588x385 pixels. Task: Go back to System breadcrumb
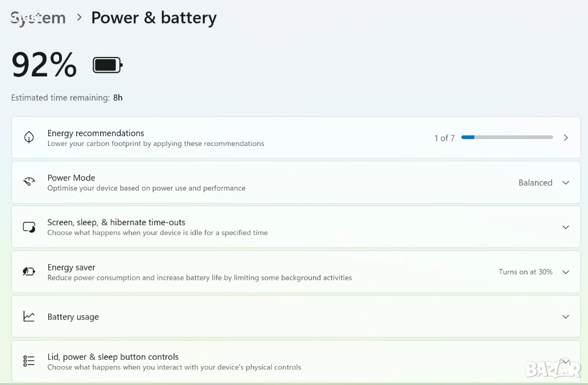click(x=38, y=18)
